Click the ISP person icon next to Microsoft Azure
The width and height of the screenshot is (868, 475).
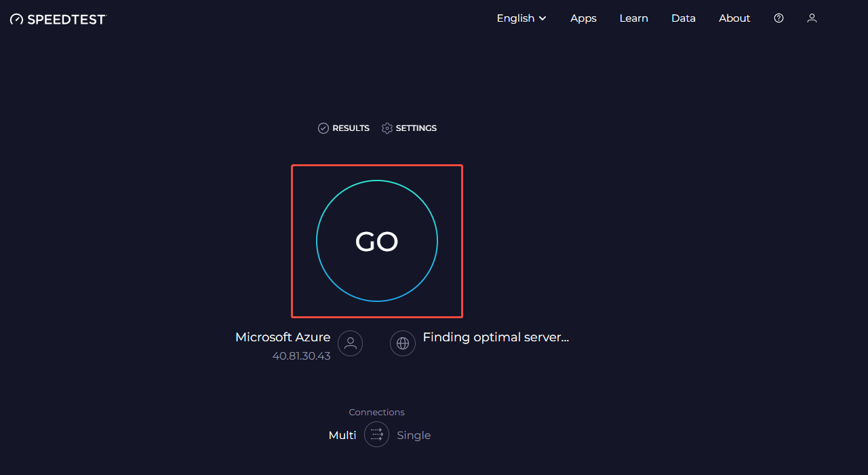tap(350, 343)
